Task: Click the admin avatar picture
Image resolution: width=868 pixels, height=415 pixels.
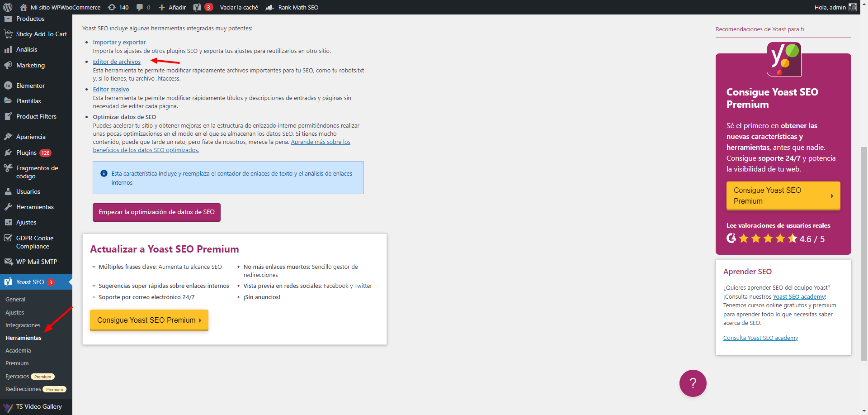Action: [853, 7]
